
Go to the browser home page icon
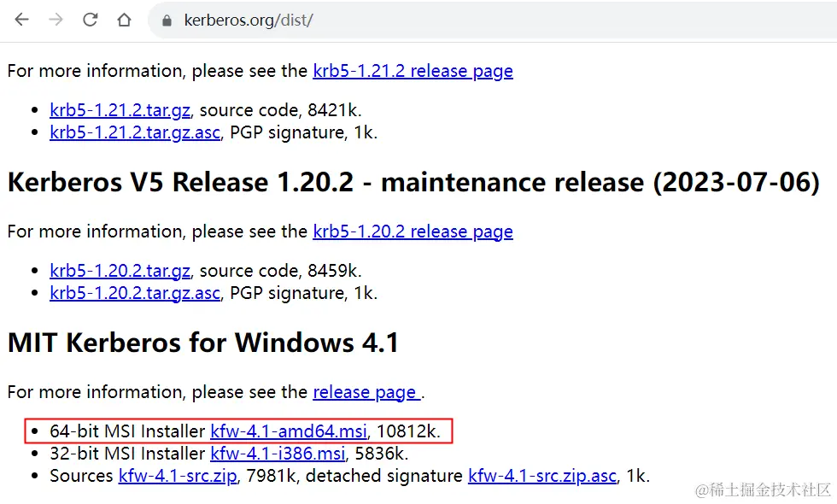click(124, 20)
